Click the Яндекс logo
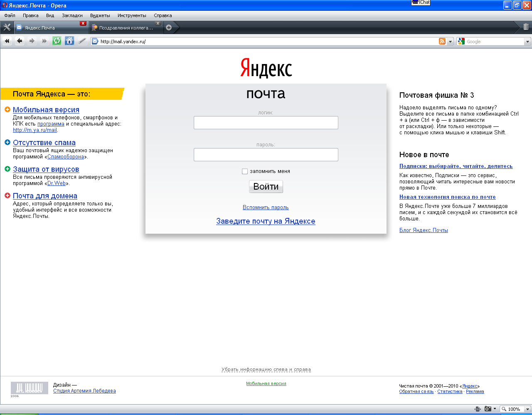The width and height of the screenshot is (532, 415). click(x=266, y=68)
